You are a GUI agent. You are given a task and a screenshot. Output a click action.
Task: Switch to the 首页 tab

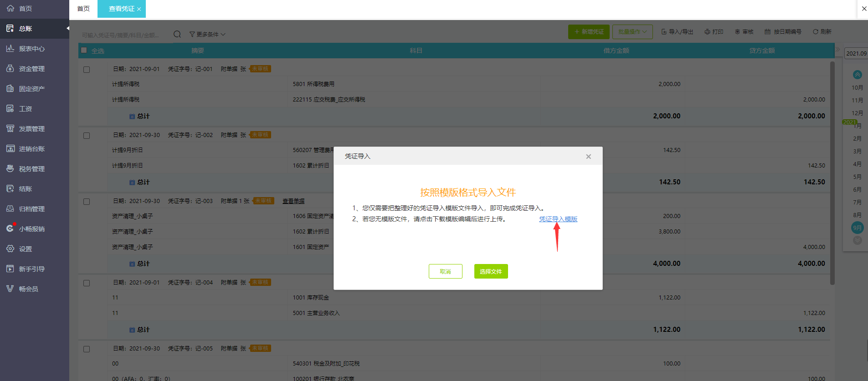click(83, 9)
